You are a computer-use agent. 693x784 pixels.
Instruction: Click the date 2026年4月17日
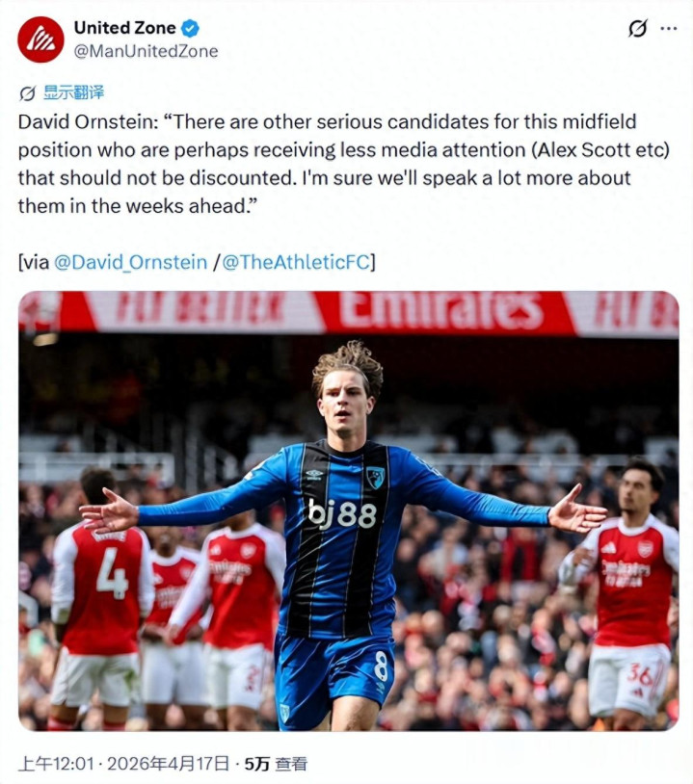(x=168, y=764)
